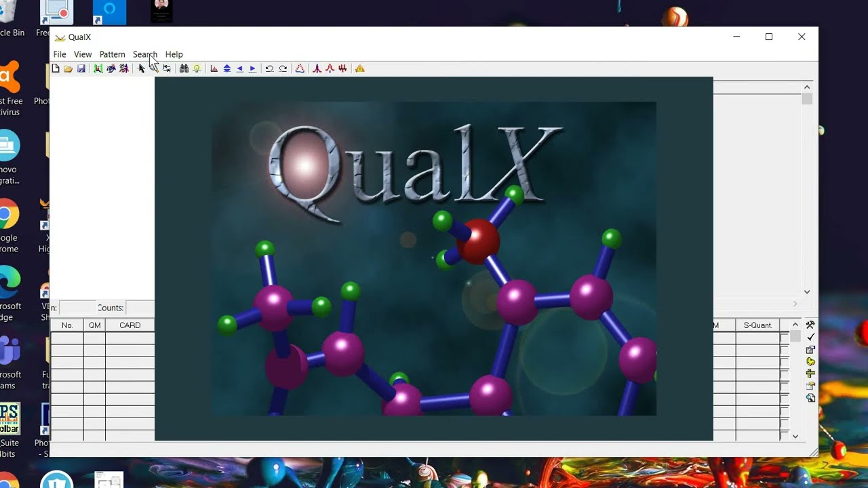Click the blue up-down vertical arrows icon

(227, 68)
